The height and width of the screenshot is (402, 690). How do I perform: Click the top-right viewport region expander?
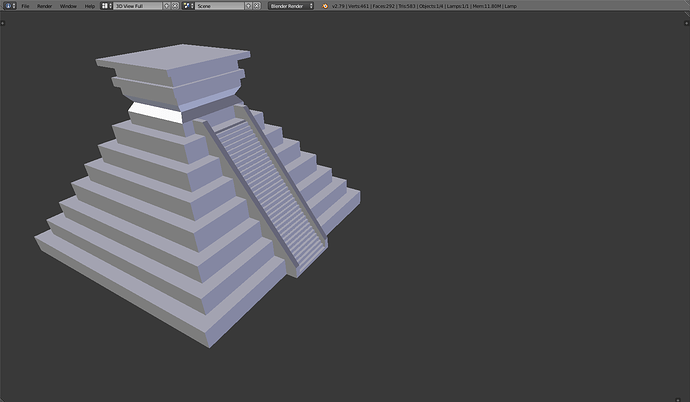pos(686,23)
